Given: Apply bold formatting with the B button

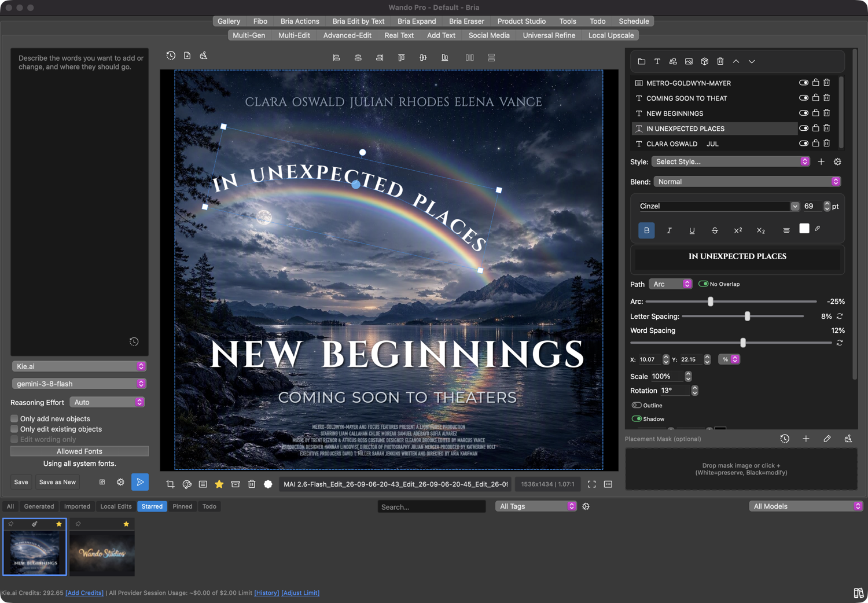Looking at the screenshot, I should [646, 230].
